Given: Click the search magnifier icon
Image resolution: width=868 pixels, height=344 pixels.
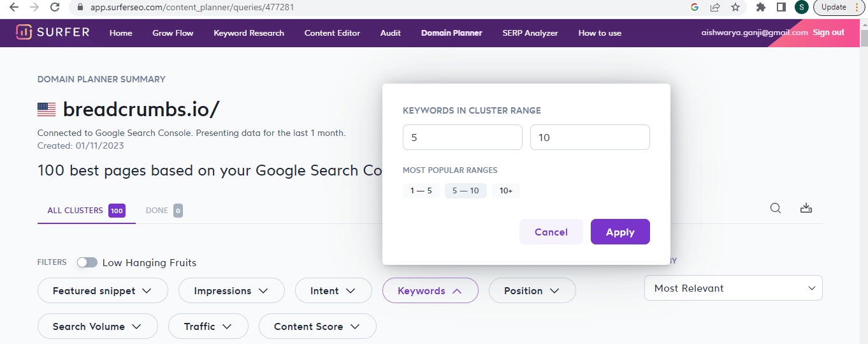Looking at the screenshot, I should (x=776, y=208).
